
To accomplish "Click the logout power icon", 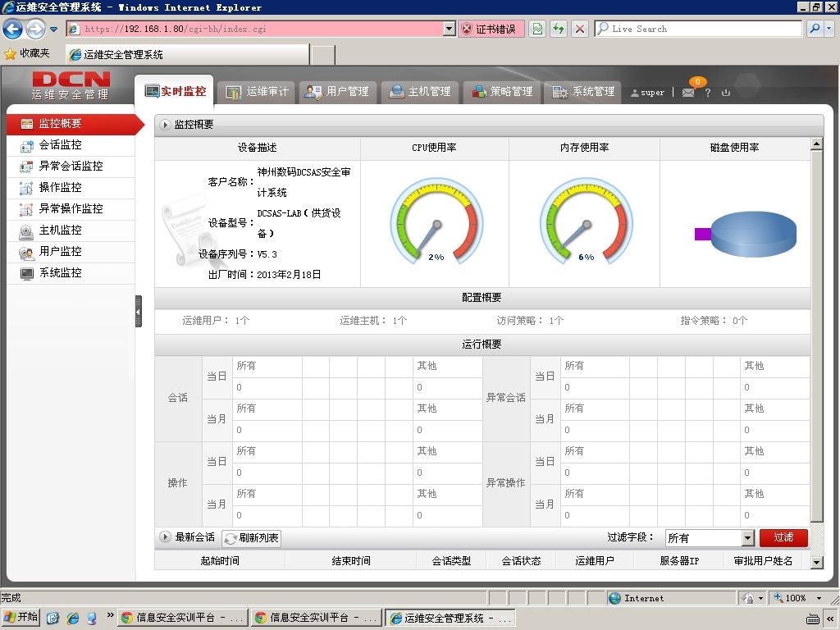I will 726,92.
